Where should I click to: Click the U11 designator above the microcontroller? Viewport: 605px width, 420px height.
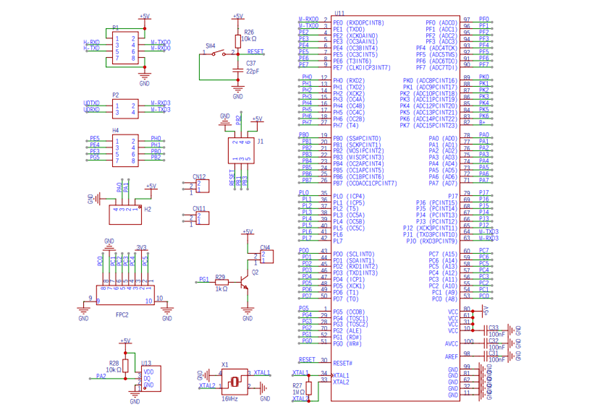[340, 13]
